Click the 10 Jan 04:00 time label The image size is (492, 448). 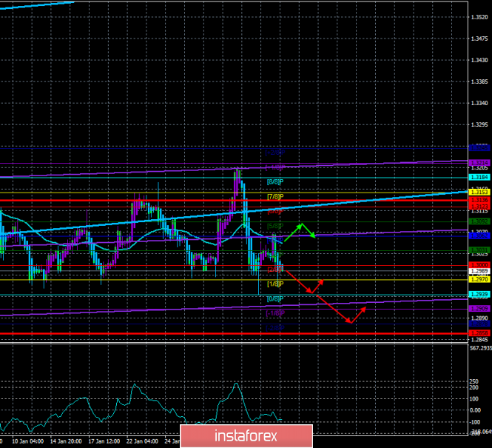point(27,441)
